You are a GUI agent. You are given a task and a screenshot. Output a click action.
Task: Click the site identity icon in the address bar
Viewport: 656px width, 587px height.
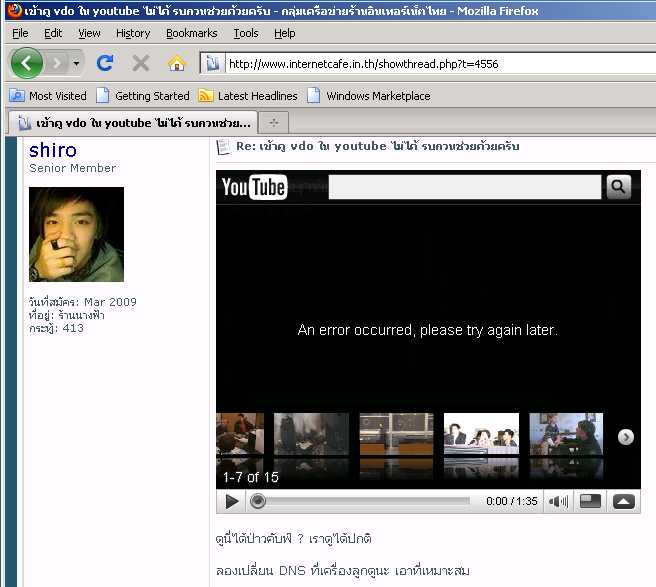click(213, 64)
